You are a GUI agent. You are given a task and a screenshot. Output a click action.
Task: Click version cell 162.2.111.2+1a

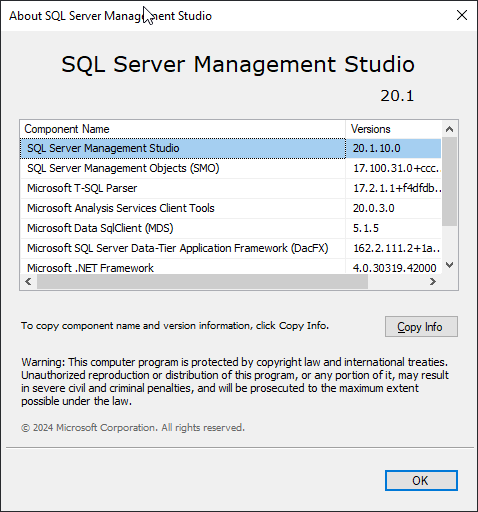[394, 248]
